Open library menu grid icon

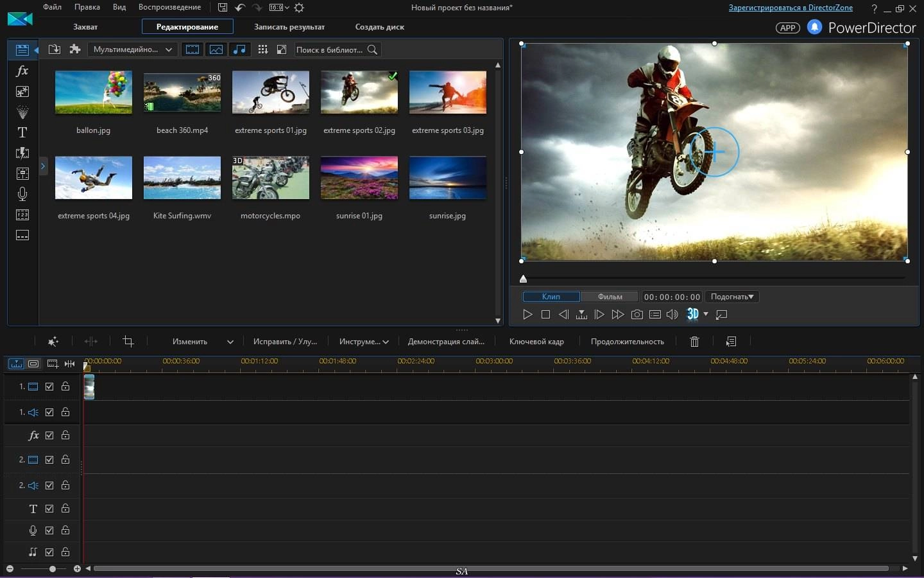(262, 49)
